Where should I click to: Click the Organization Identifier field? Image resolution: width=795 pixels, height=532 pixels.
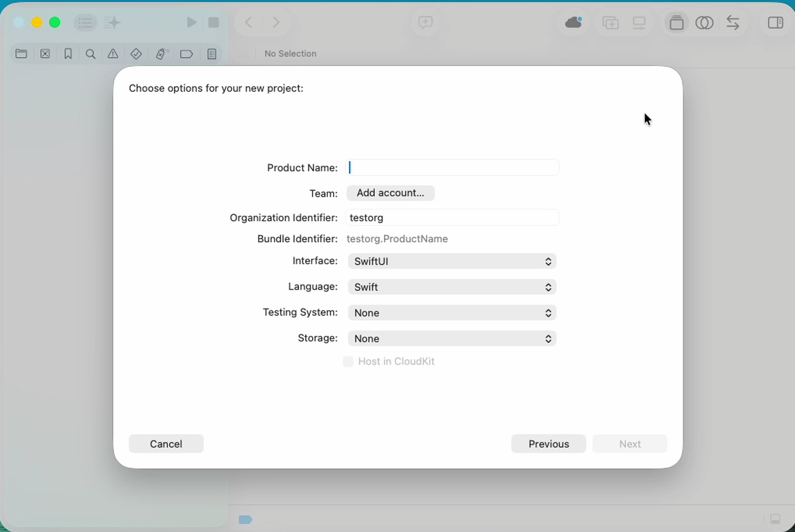click(x=452, y=218)
